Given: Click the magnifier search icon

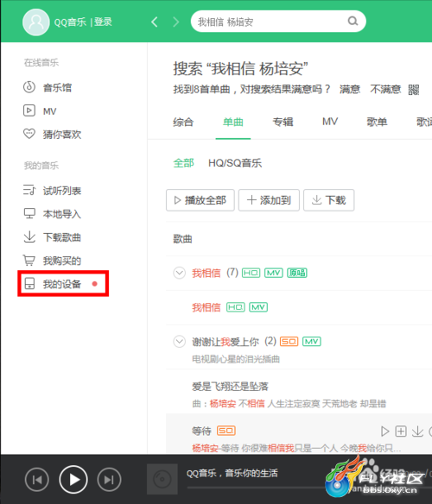Looking at the screenshot, I should click(x=353, y=22).
